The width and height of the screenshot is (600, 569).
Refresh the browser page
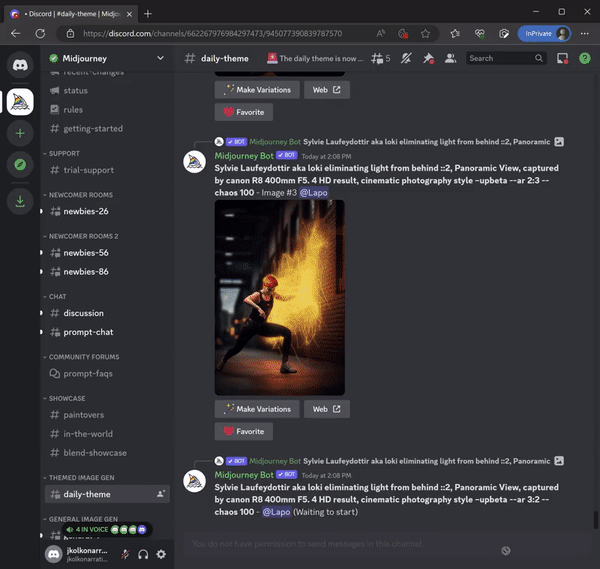40,34
